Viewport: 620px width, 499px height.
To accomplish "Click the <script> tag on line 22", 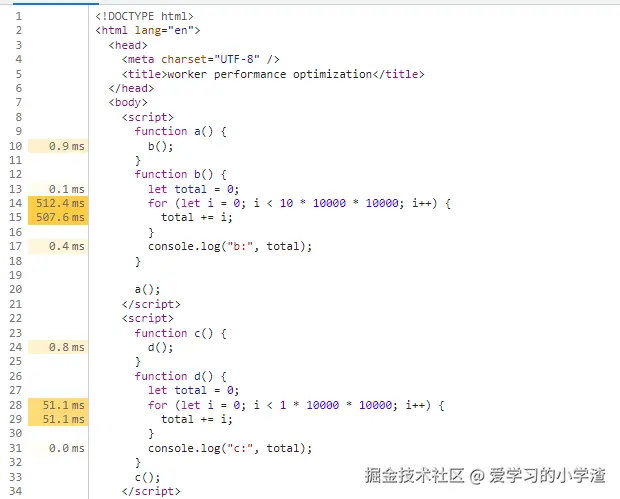I will point(148,318).
